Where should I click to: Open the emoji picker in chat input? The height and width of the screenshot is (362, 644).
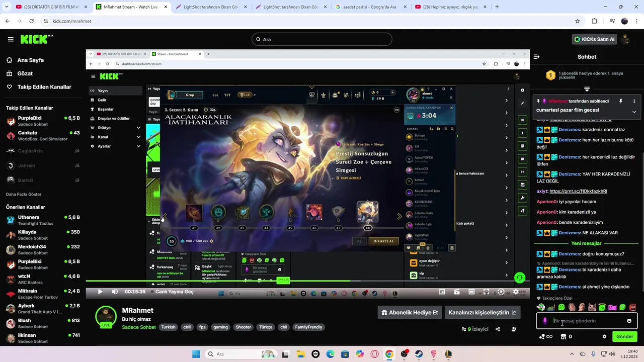tap(629, 321)
